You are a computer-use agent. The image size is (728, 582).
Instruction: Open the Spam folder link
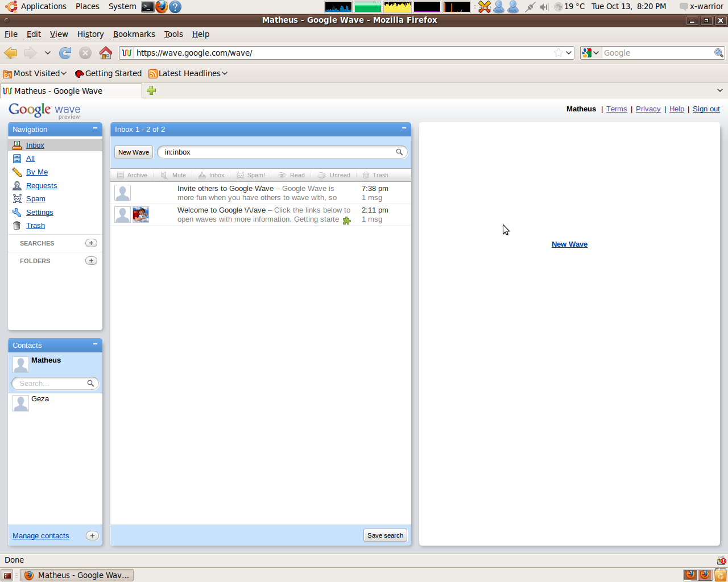click(x=36, y=199)
